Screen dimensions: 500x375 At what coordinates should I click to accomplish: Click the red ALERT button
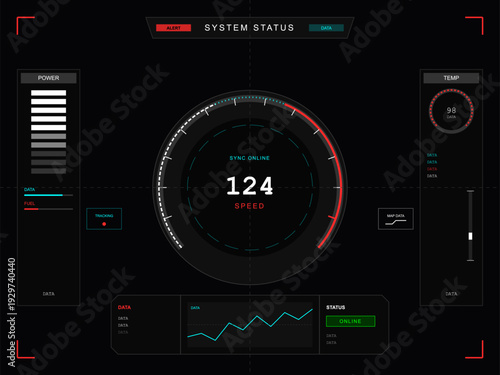[173, 28]
